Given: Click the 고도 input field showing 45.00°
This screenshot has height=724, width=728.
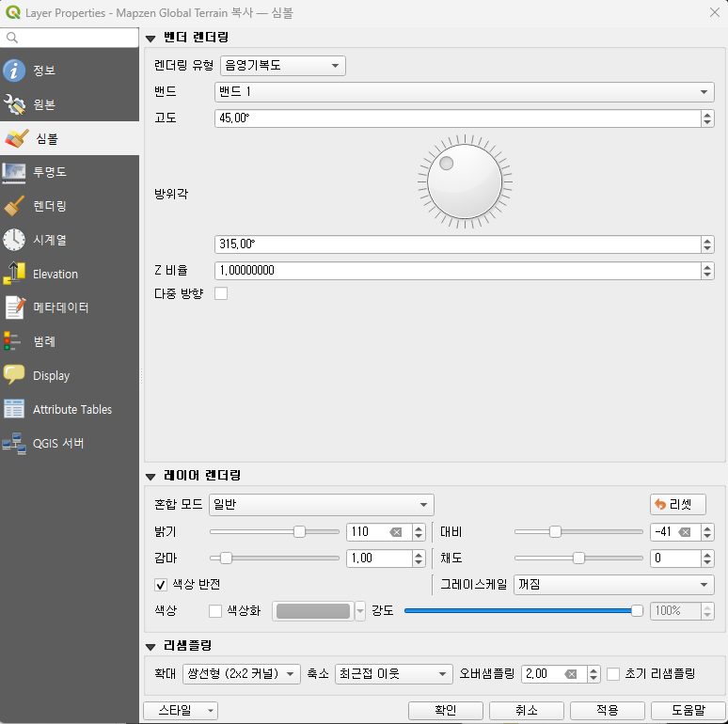Looking at the screenshot, I should click(x=458, y=118).
